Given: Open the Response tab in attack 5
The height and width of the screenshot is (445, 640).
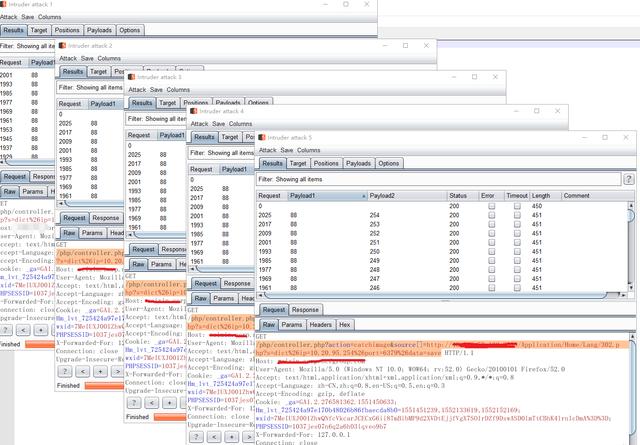Looking at the screenshot, I should pyautogui.click(x=305, y=309).
